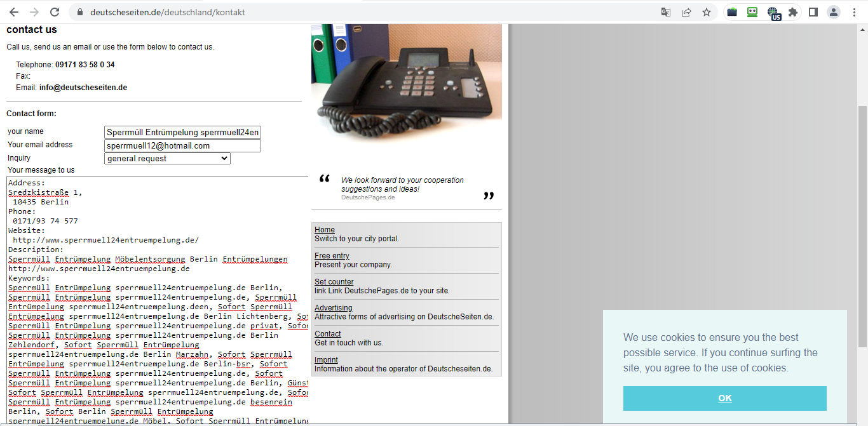Share this page via address bar icon

click(686, 12)
